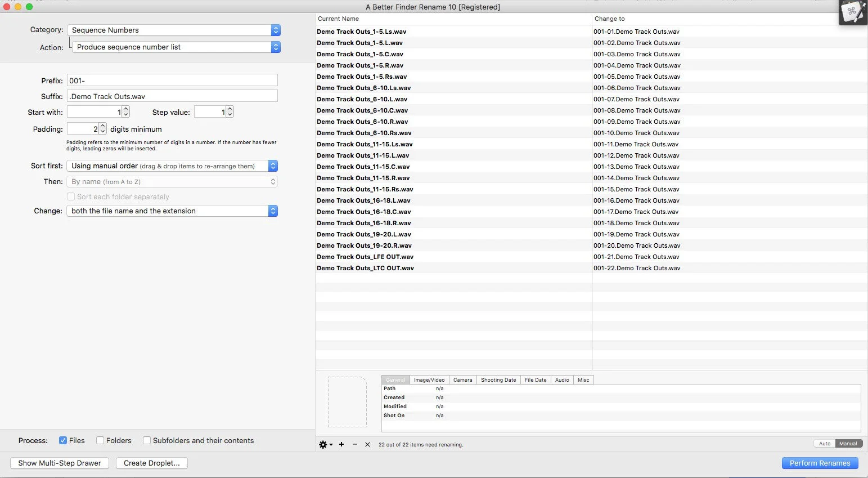Select row Demo Track Outs_6-10.L.wav
The height and width of the screenshot is (478, 868).
click(453, 99)
